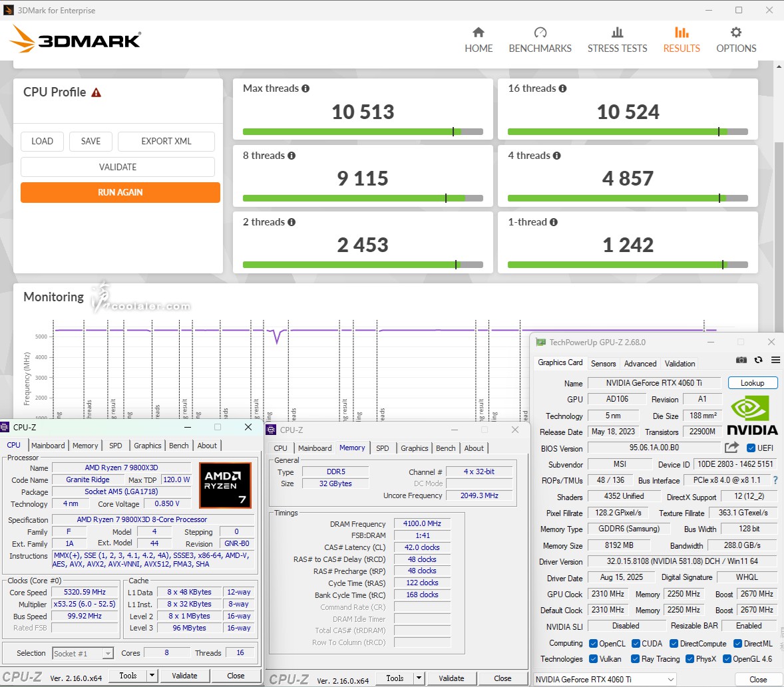Click the SAVE result button
Image resolution: width=784 pixels, height=687 pixels.
[x=91, y=142]
